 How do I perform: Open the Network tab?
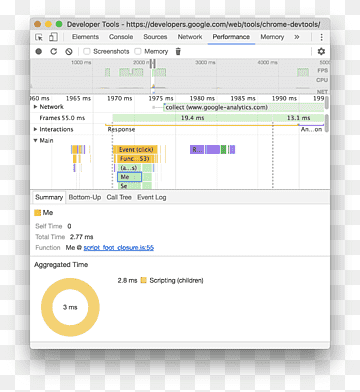pyautogui.click(x=190, y=37)
